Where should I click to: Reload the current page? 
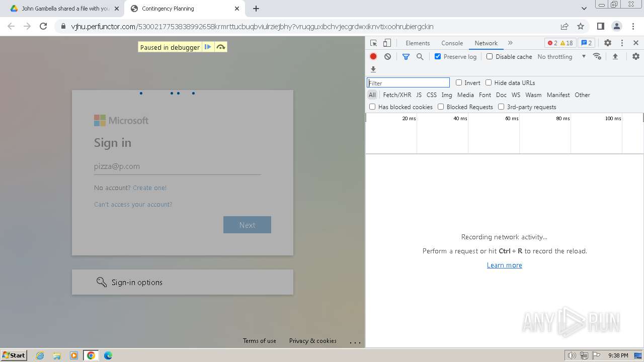coord(43,27)
